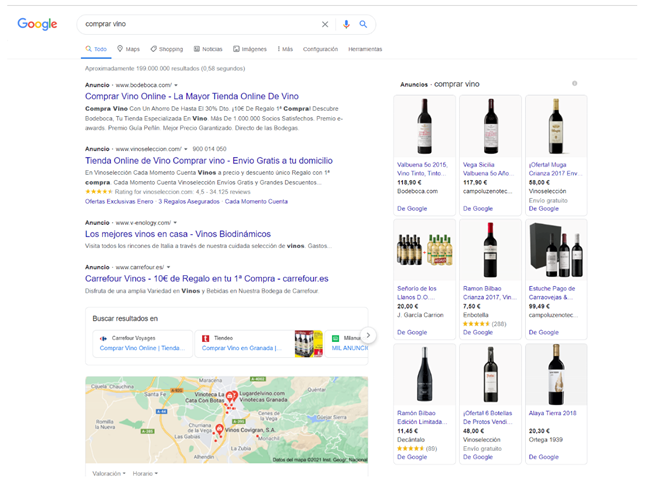The height and width of the screenshot is (481, 648).
Task: Click the Google logo
Action: [x=37, y=24]
